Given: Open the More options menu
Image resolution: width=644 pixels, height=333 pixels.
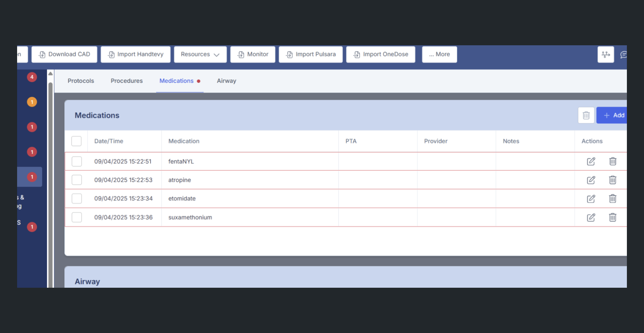Looking at the screenshot, I should tap(439, 54).
